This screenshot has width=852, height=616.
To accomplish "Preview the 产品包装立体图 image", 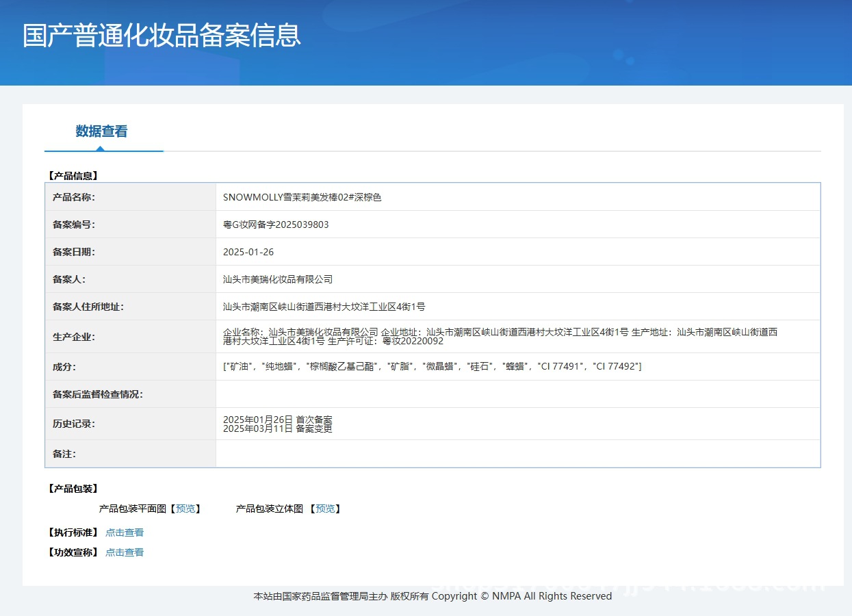I will click(325, 509).
